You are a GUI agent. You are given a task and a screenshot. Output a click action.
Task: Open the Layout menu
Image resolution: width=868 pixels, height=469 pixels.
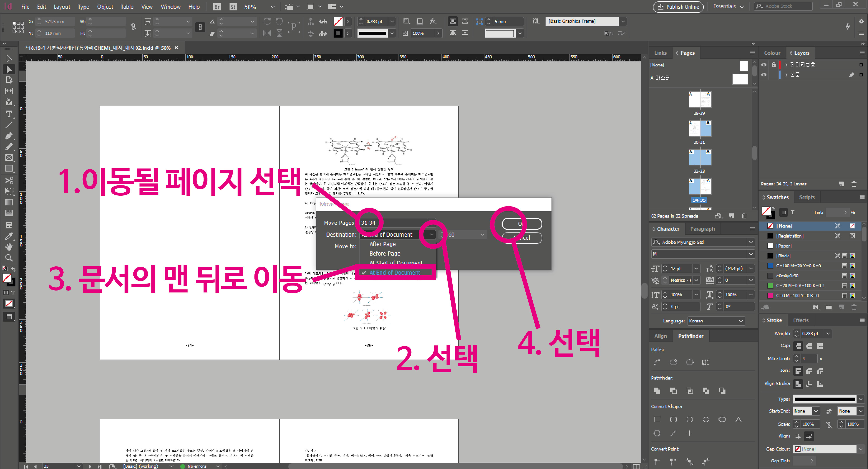point(62,7)
